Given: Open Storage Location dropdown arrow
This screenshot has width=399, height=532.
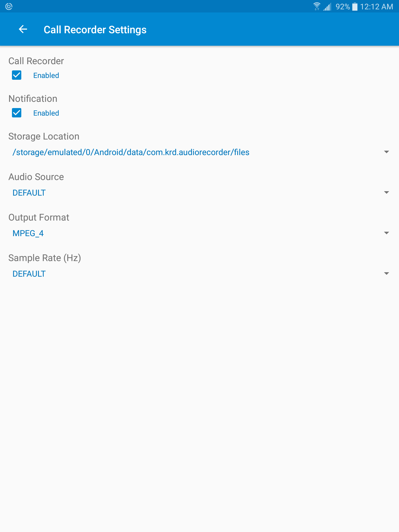Looking at the screenshot, I should tap(386, 152).
